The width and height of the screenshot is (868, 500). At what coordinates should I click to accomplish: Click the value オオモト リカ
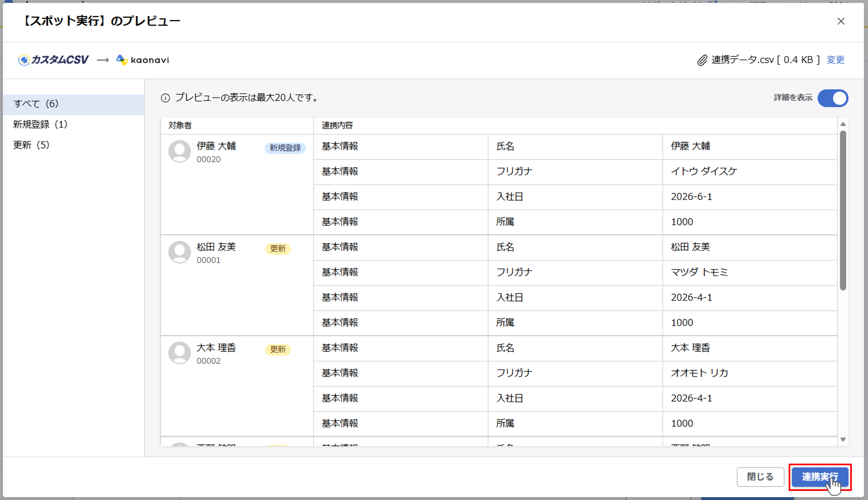(x=700, y=373)
